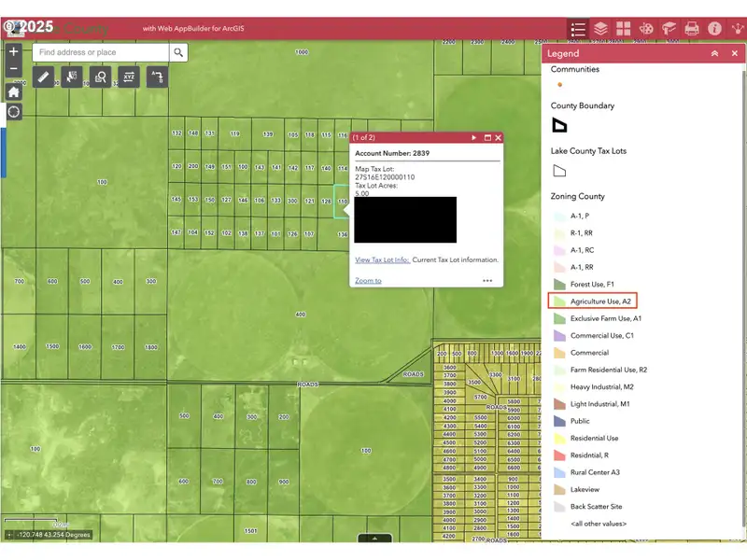Viewport: 747px width, 560px height.
Task: Open popup more-options ellipsis menu
Action: [487, 281]
